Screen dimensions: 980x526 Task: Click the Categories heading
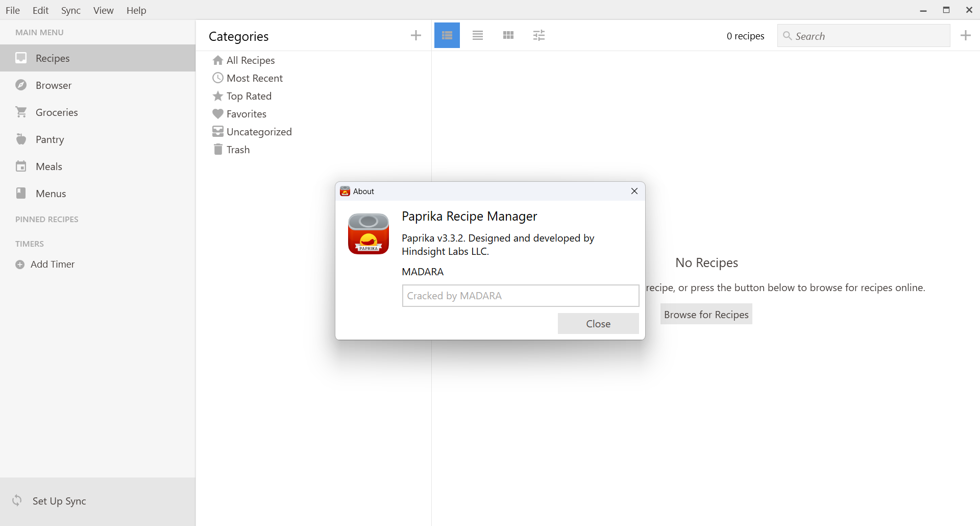tap(239, 36)
